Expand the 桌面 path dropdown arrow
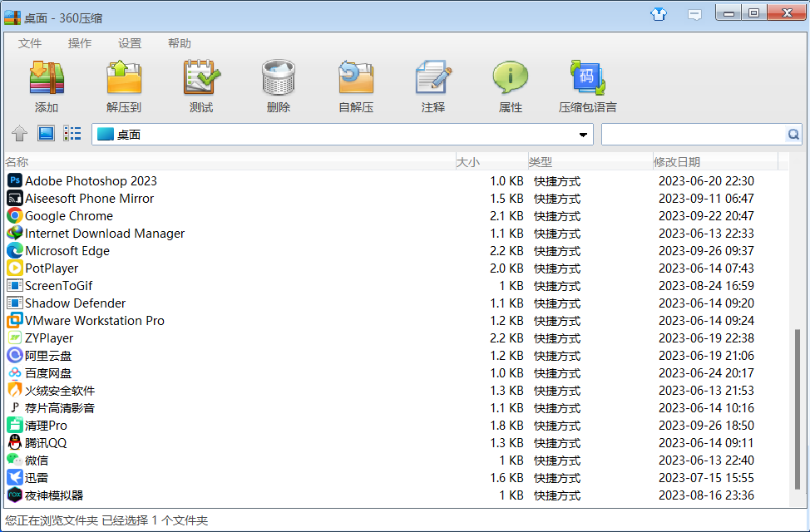The width and height of the screenshot is (810, 532). [x=583, y=135]
